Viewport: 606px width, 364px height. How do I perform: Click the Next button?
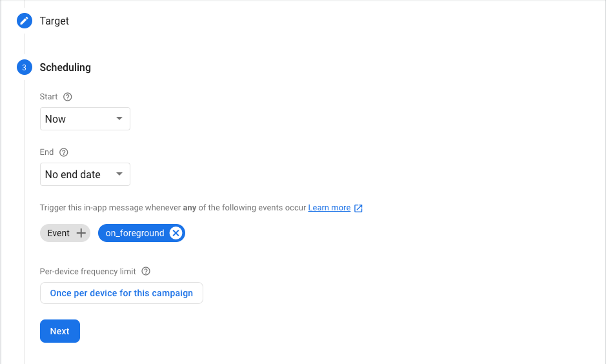pos(60,331)
